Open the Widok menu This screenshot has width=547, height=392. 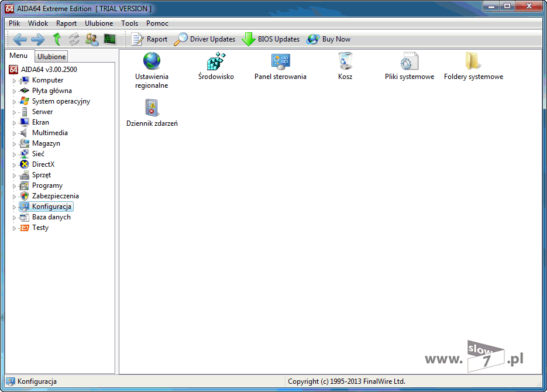[38, 23]
